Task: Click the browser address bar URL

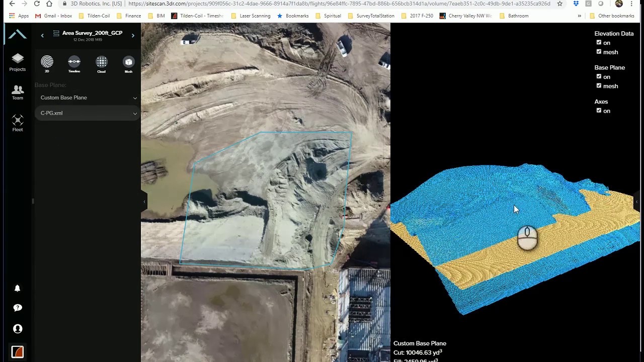Action: 339,4
